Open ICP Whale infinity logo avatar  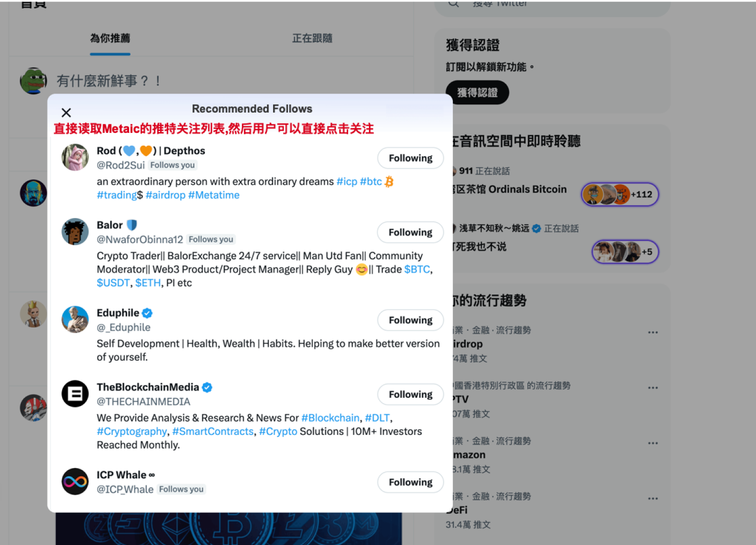[x=75, y=481]
